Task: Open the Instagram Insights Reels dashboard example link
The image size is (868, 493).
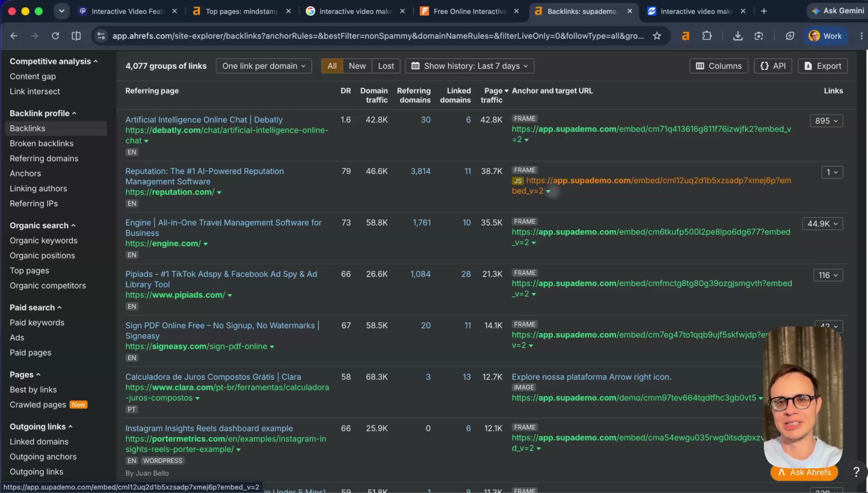Action: pos(209,428)
